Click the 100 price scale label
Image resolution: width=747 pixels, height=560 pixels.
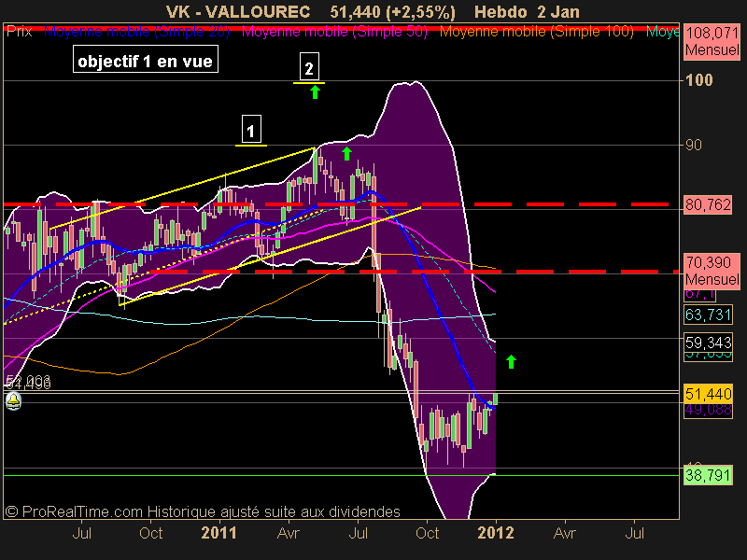[x=699, y=80]
